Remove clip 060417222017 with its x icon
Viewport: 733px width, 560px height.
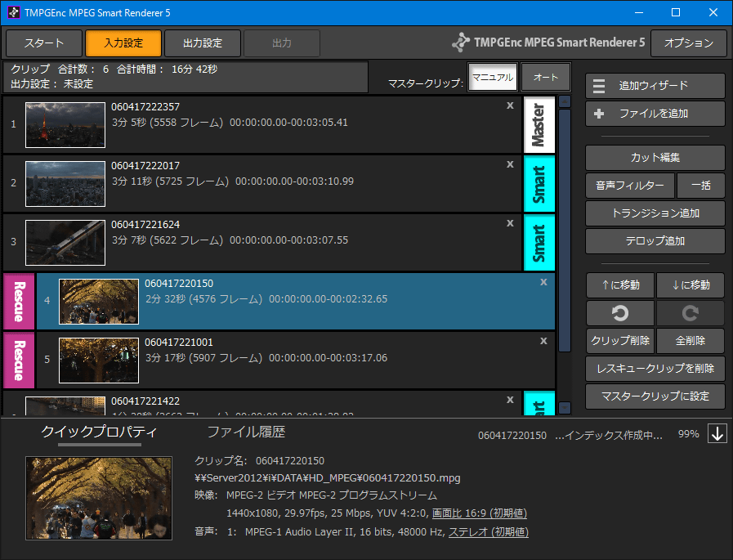point(510,164)
